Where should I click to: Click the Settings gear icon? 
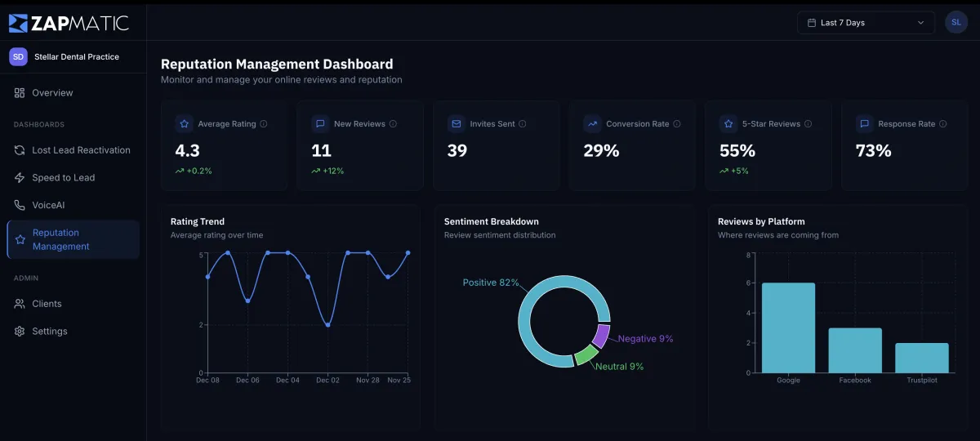(20, 332)
